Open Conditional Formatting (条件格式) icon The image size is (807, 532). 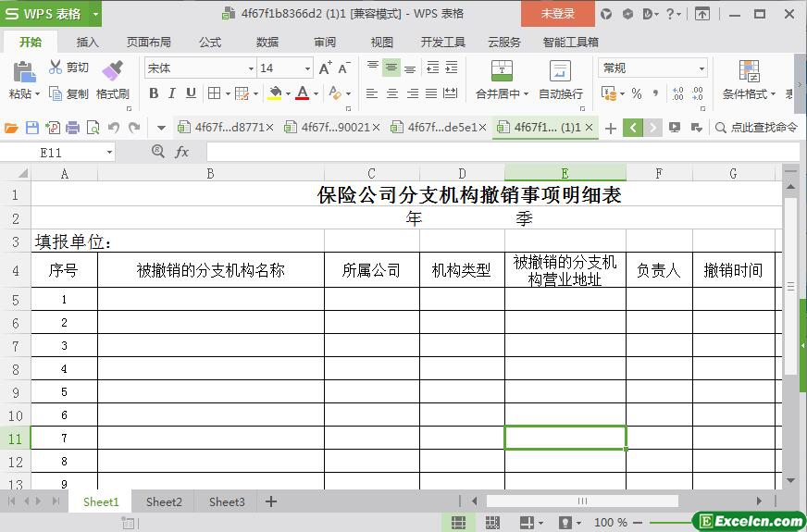click(x=749, y=71)
